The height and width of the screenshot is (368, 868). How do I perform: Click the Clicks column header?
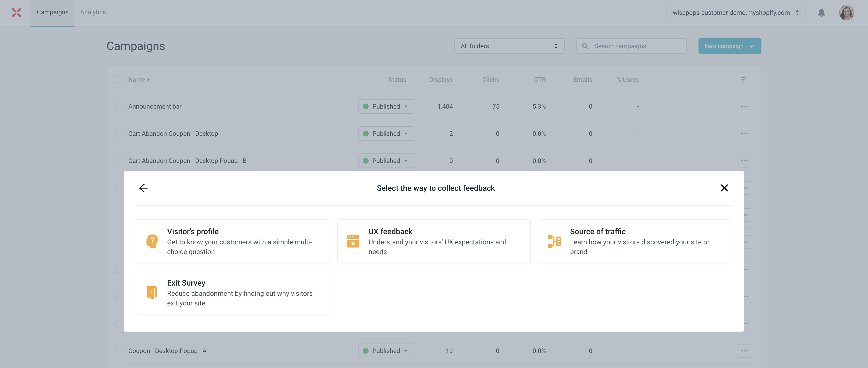point(491,80)
